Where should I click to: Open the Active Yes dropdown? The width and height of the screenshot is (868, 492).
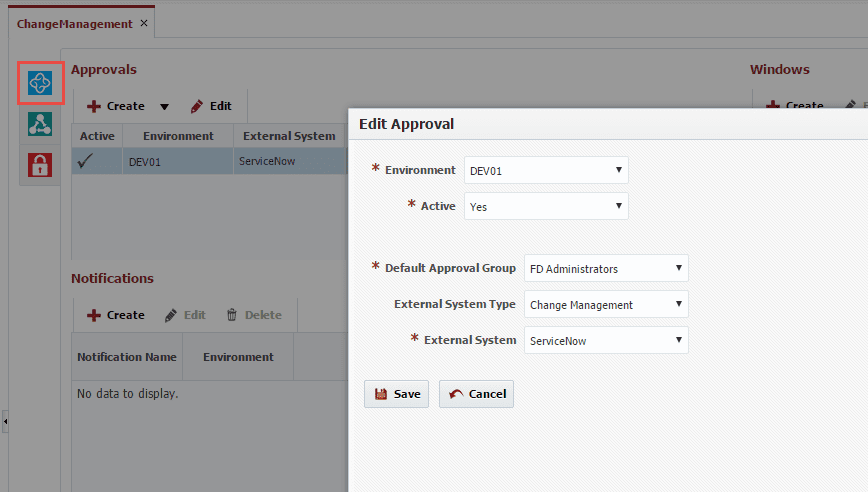pyautogui.click(x=546, y=206)
